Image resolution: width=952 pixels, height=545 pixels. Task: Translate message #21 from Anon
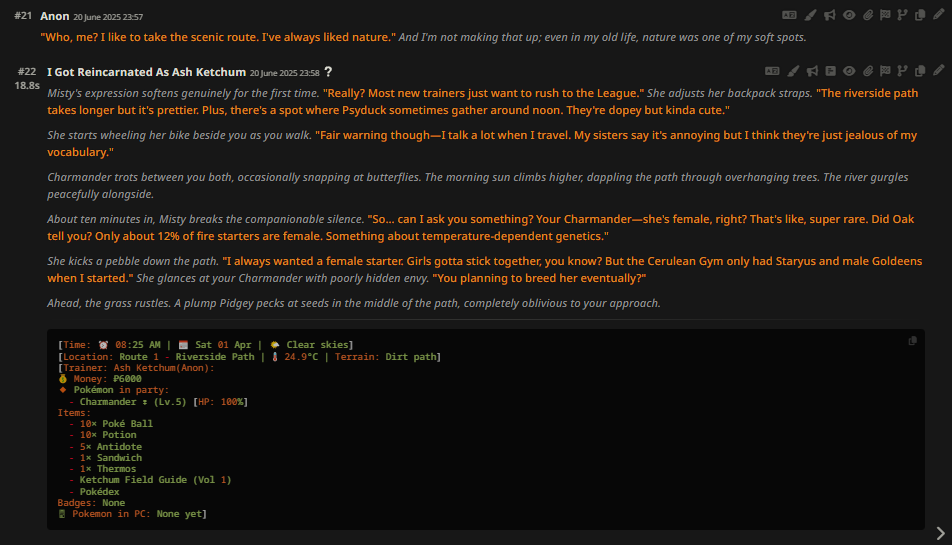point(789,15)
